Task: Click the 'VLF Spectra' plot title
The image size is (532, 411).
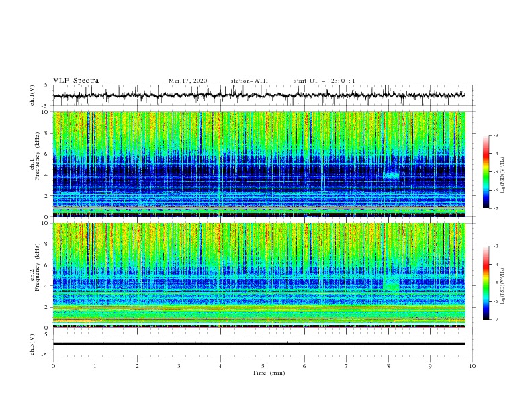Action: (76, 81)
